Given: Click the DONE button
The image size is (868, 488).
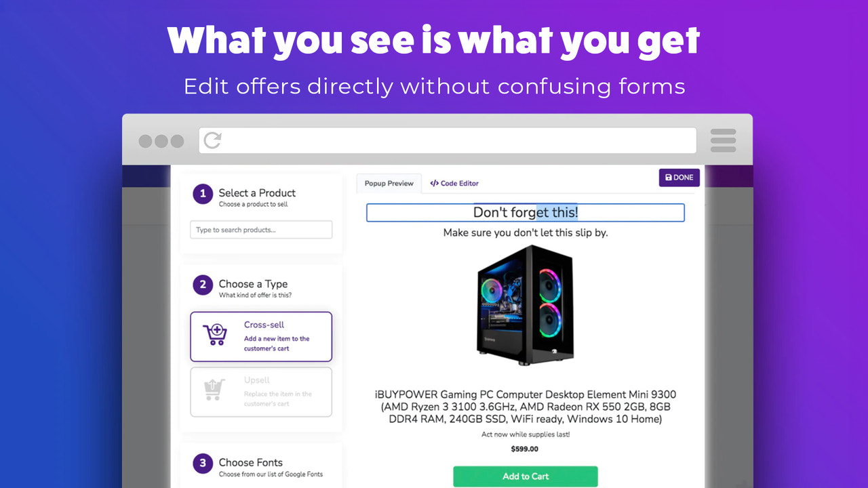Looking at the screenshot, I should coord(679,178).
